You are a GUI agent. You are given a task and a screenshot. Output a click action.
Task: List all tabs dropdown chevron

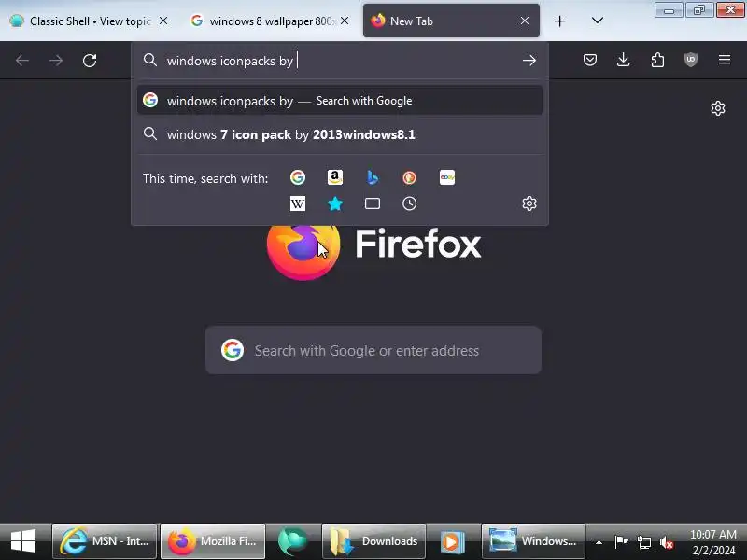pos(597,21)
